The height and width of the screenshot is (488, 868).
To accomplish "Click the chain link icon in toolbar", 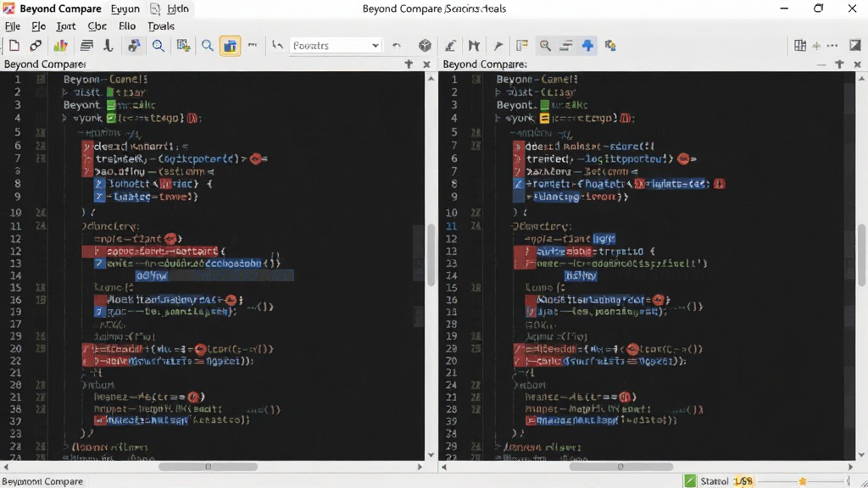I will pyautogui.click(x=36, y=46).
